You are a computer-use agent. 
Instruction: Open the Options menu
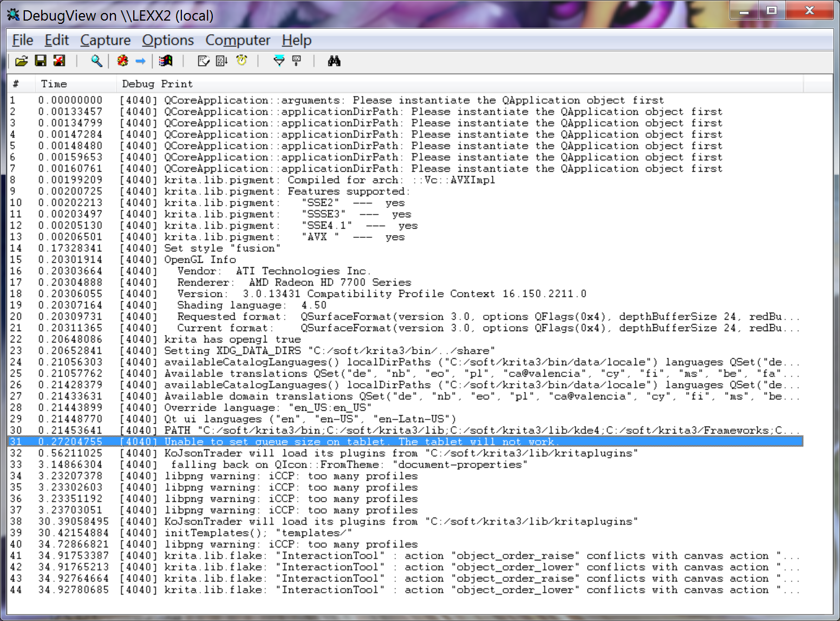point(168,40)
